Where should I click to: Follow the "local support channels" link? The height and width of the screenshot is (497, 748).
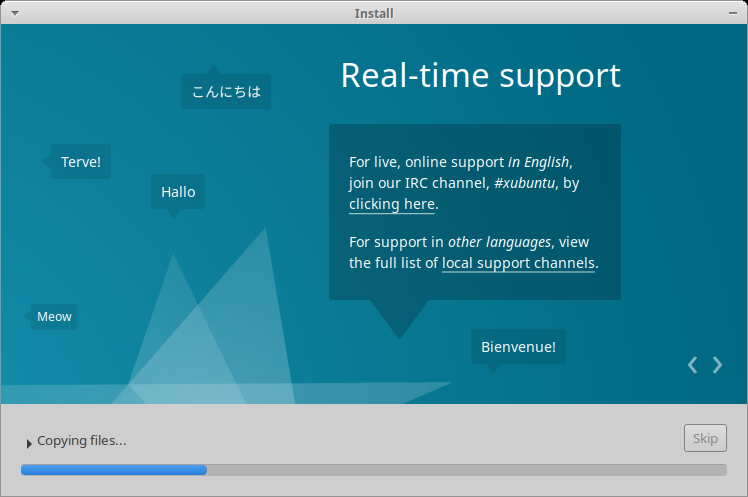point(518,263)
